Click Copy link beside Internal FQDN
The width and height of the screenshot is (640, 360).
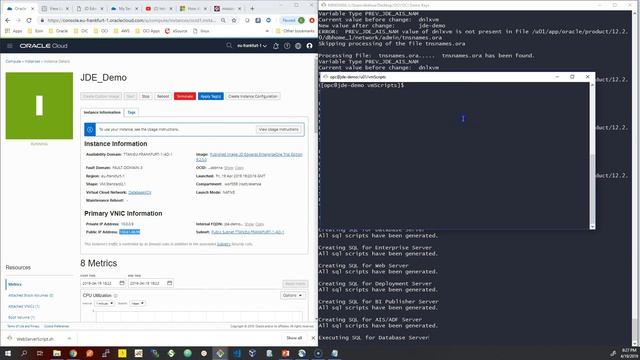coord(260,224)
